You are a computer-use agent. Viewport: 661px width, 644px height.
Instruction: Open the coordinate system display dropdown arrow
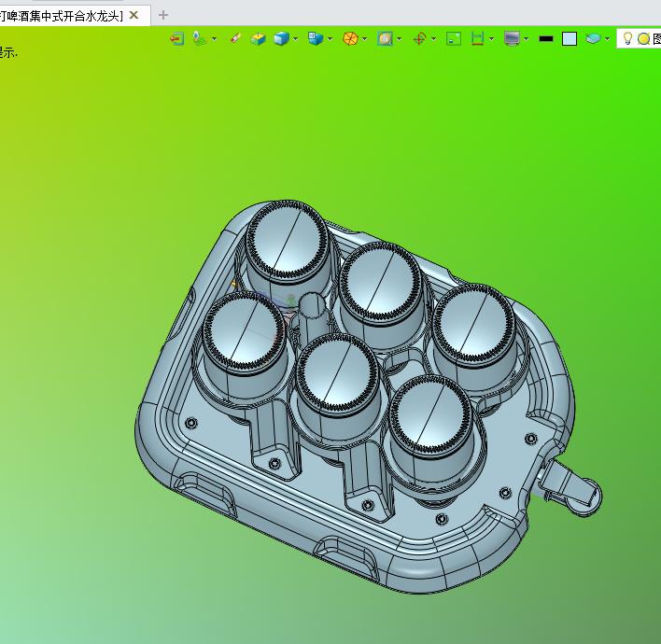(x=214, y=39)
